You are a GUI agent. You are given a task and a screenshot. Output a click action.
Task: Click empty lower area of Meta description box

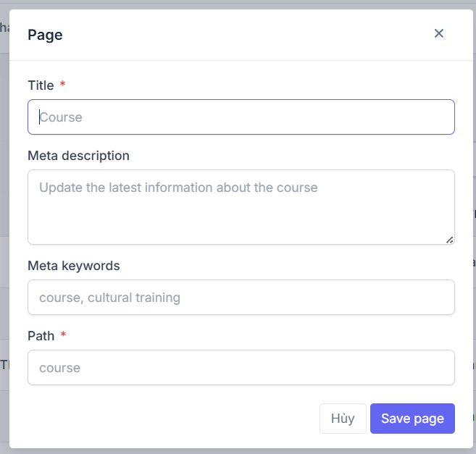pos(237,223)
